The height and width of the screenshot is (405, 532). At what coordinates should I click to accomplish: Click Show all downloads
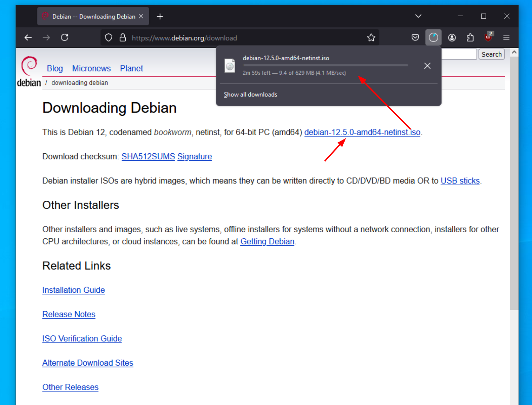click(250, 95)
